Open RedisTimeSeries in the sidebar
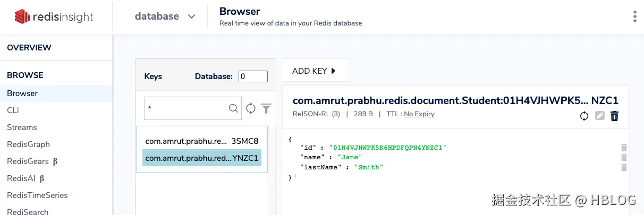 pyautogui.click(x=37, y=195)
